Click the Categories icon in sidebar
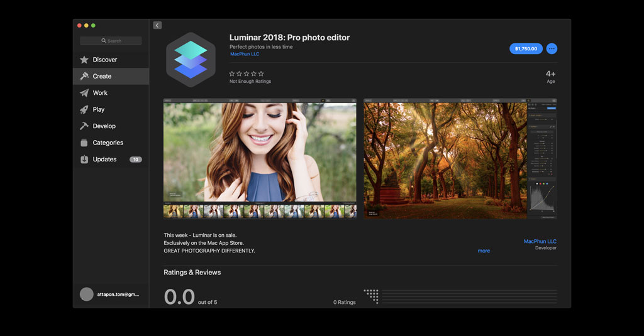This screenshot has width=644, height=336. pos(84,143)
